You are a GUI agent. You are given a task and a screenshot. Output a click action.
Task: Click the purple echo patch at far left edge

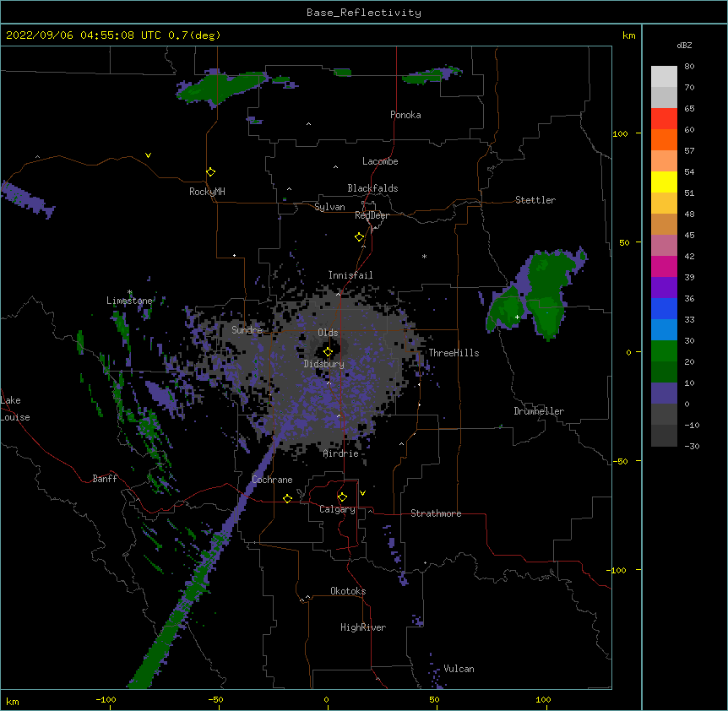tap(25, 198)
